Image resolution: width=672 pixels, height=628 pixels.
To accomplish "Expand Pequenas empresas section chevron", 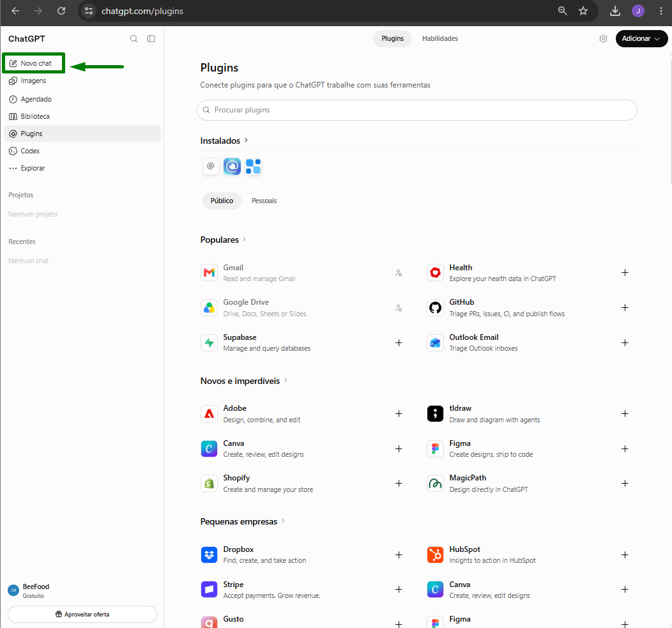I will point(283,521).
